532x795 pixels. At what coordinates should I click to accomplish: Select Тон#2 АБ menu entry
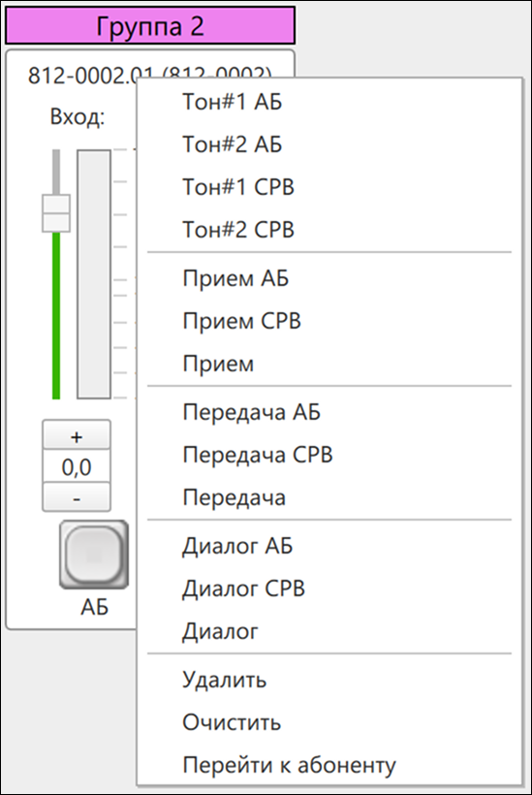click(329, 144)
